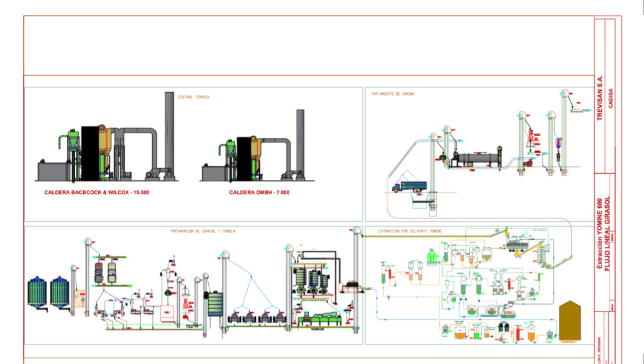The width and height of the screenshot is (644, 364).
Task: Select the green cyclone on Bacbcock boiler
Action: click(x=73, y=139)
